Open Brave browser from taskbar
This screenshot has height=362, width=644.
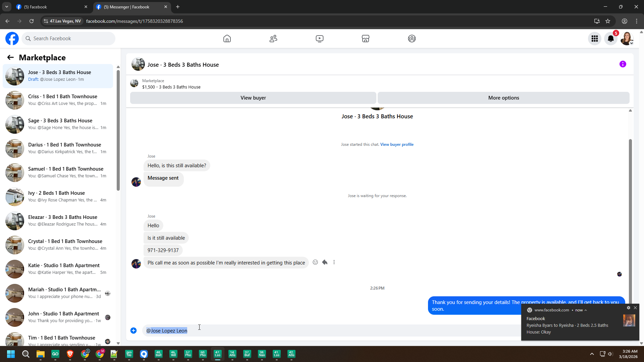click(70, 354)
